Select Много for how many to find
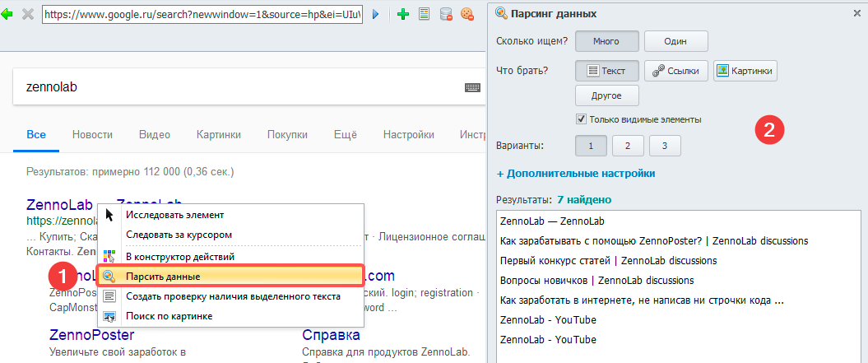Viewport: 868px width, 363px height. (x=607, y=41)
